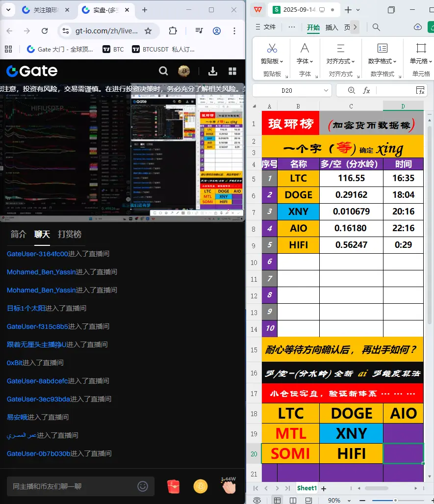The width and height of the screenshot is (434, 504).
Task: Open the browser extensions puzzle icon
Action: tap(173, 31)
